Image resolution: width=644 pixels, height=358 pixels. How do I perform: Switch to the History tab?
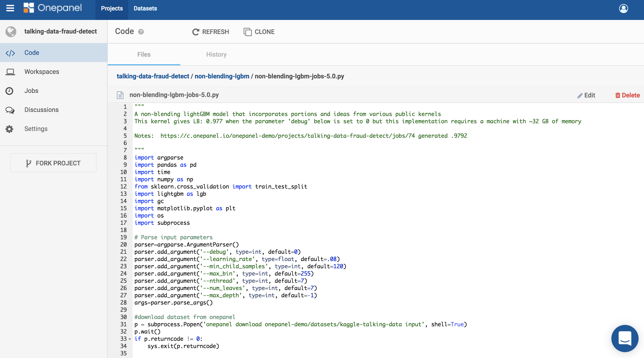(216, 55)
